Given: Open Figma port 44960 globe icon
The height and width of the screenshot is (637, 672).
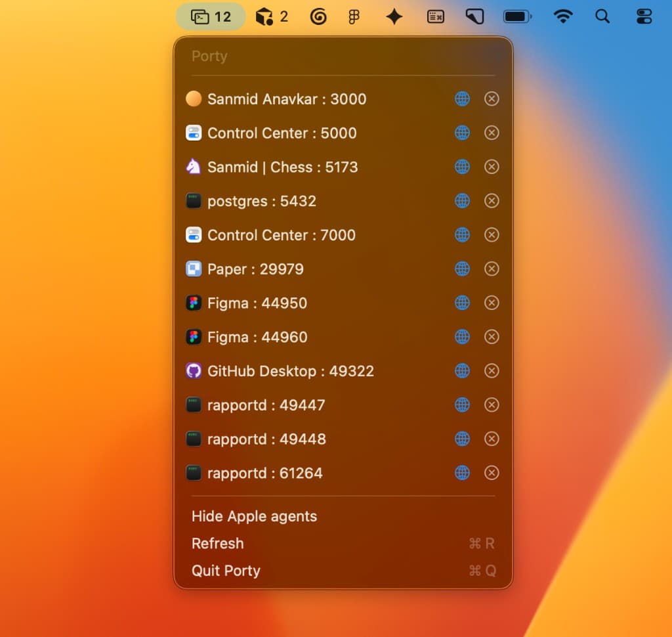Looking at the screenshot, I should [x=462, y=337].
